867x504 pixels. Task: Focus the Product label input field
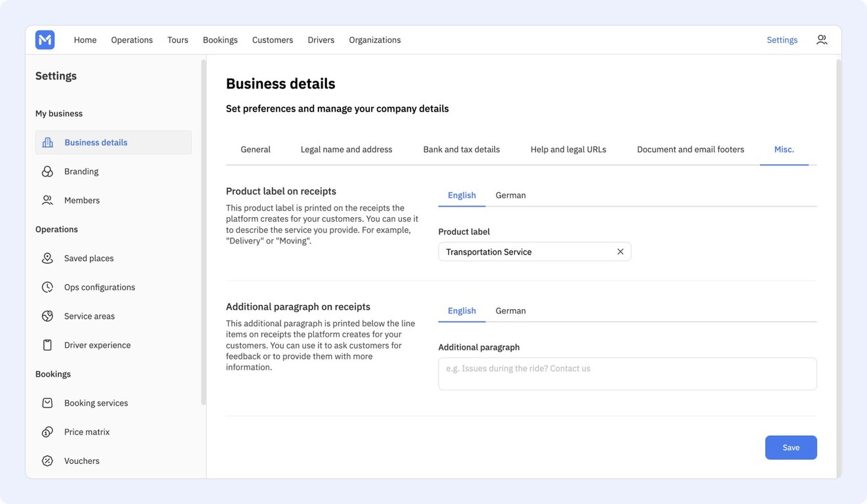535,251
